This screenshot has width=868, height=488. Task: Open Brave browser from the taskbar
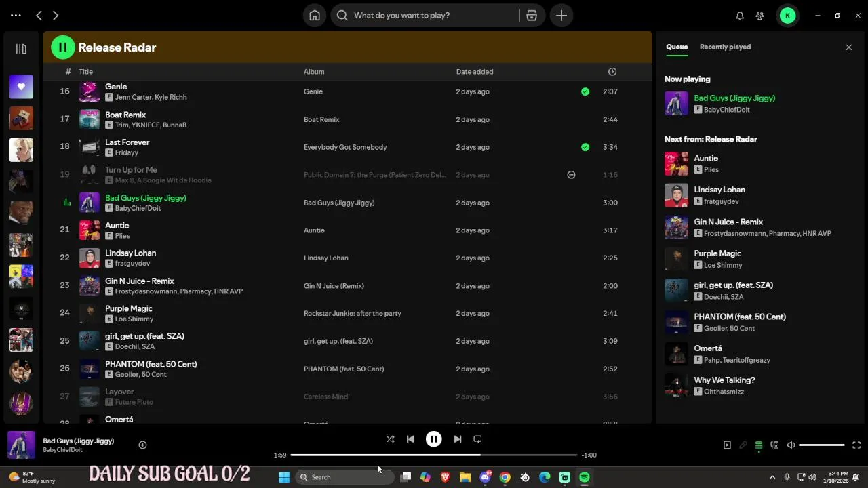coord(446,477)
